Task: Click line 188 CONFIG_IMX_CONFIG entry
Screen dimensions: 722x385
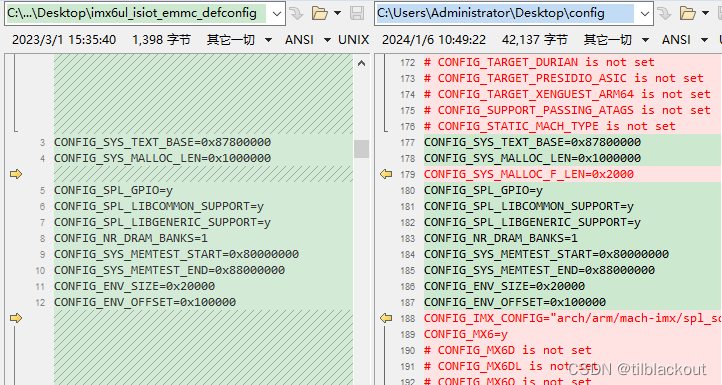Action: click(573, 318)
